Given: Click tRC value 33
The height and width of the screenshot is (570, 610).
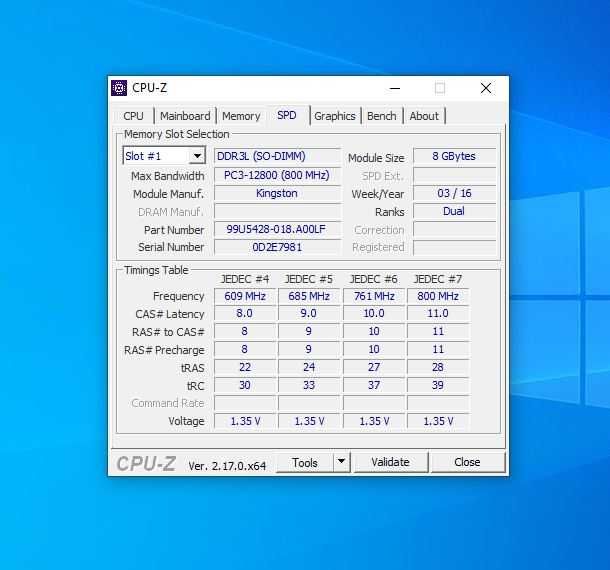Looking at the screenshot, I should pos(309,385).
